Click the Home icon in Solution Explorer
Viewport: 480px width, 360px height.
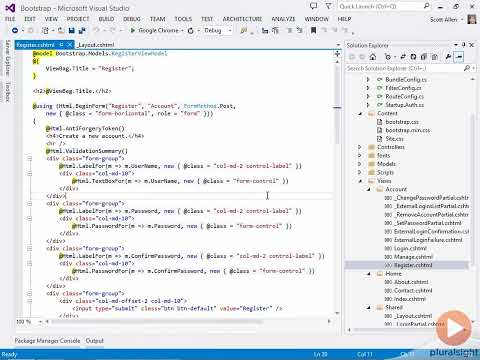[373, 57]
